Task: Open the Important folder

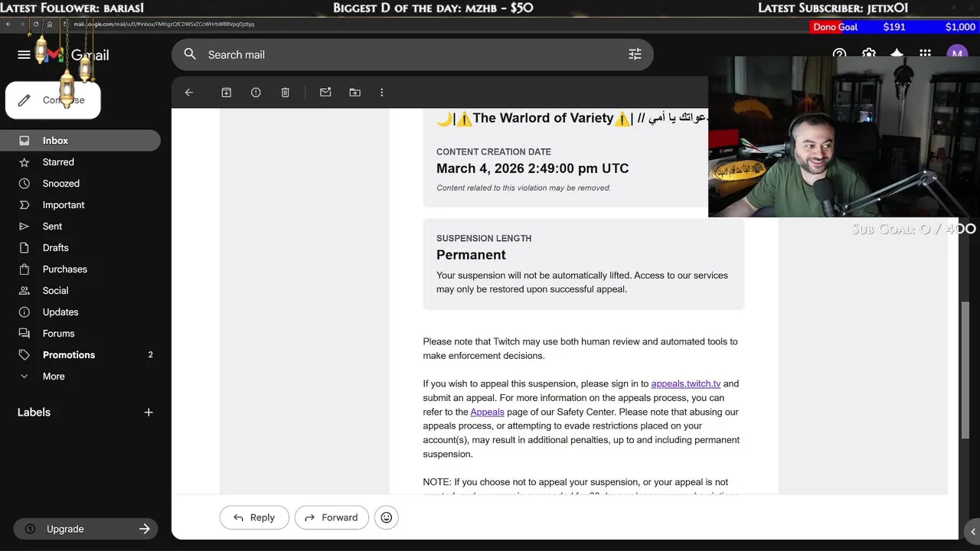Action: click(x=80, y=205)
